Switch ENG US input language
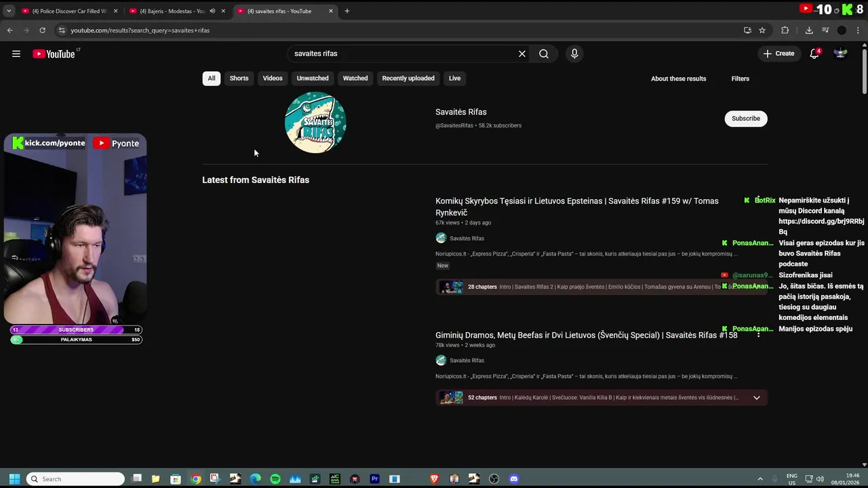868x488 pixels. point(792,479)
